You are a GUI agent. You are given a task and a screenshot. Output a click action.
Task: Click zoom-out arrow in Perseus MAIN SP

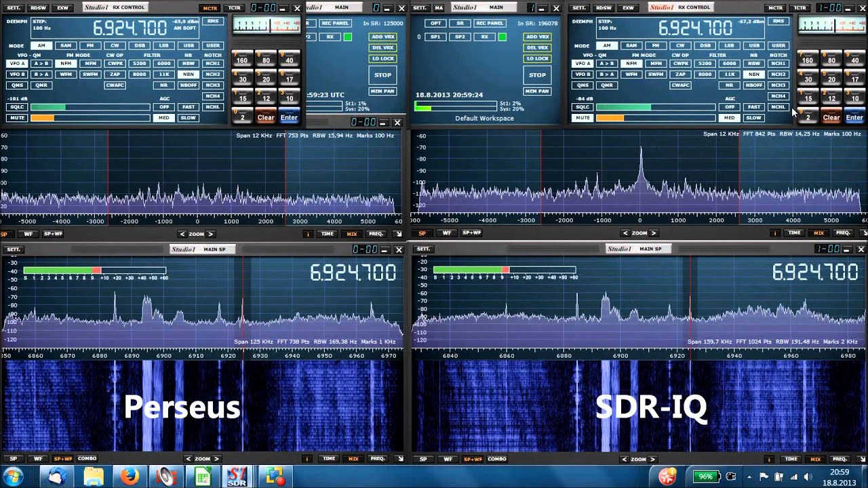pyautogui.click(x=190, y=459)
